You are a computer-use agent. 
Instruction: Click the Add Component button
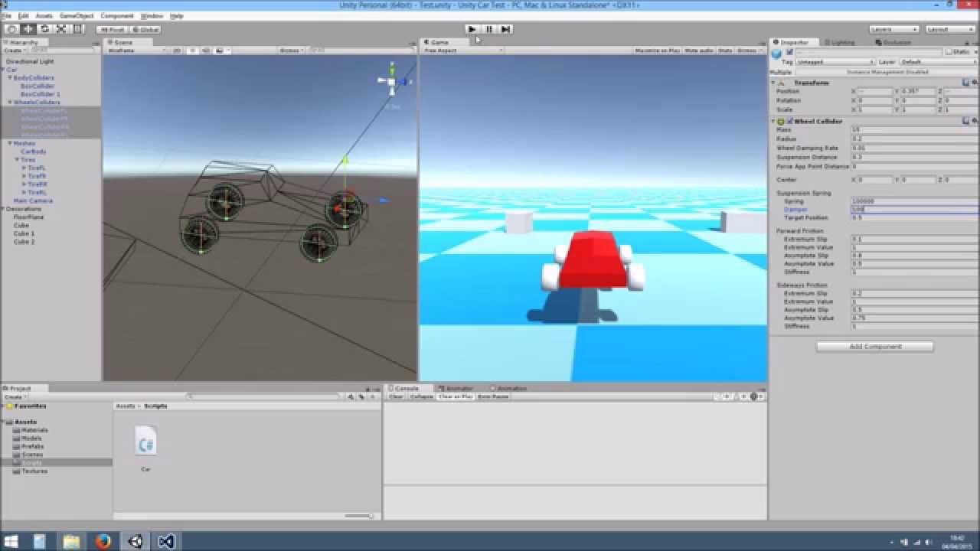pyautogui.click(x=875, y=347)
